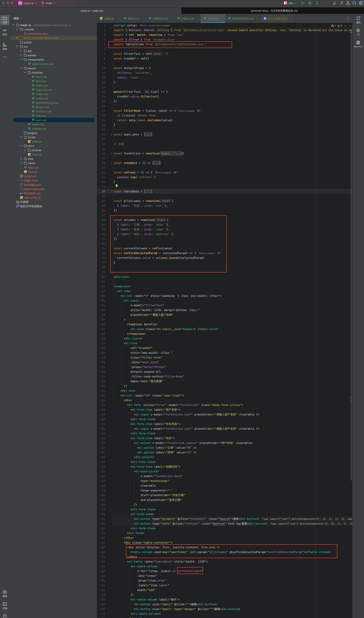Viewport: 364px width, 618px height.
Task: Open App.vue in the project tree
Action: click(x=33, y=168)
